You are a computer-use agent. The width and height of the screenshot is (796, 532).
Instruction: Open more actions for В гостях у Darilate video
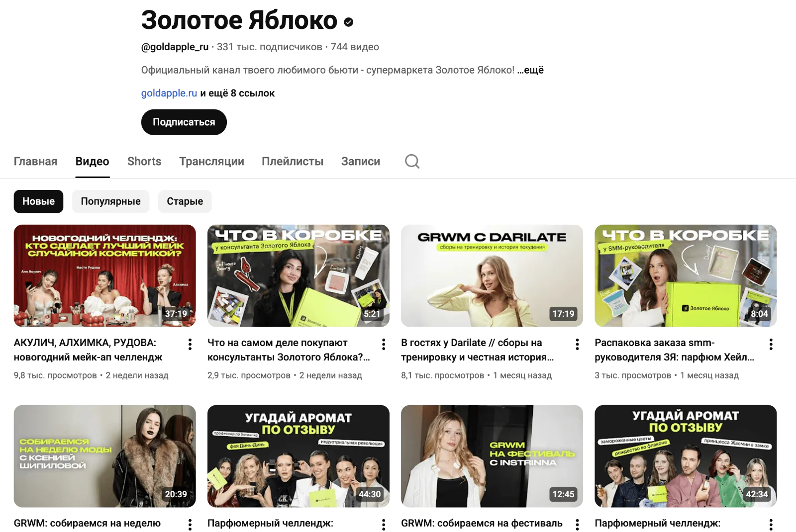tap(577, 344)
